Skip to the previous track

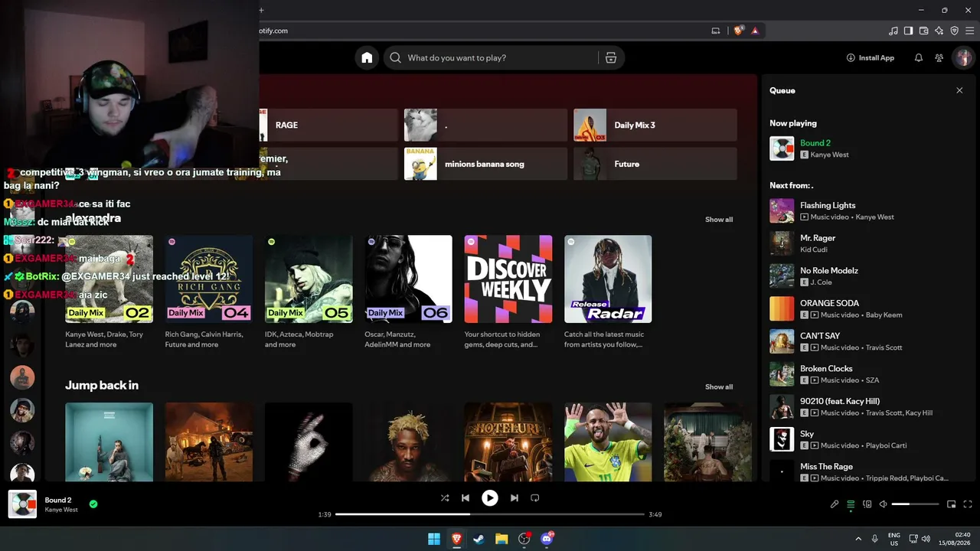coord(465,497)
